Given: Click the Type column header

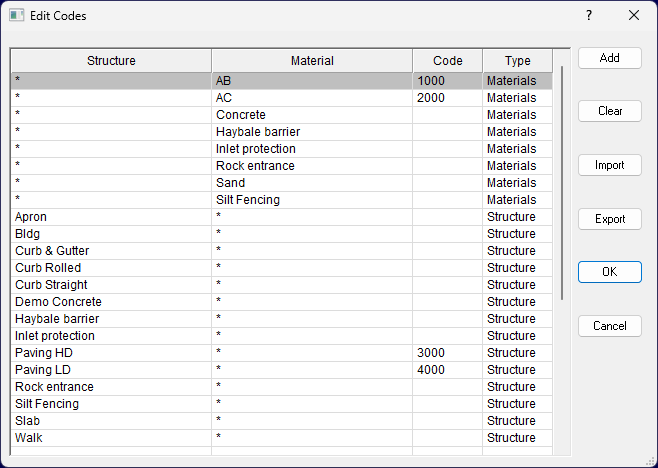Looking at the screenshot, I should point(517,61).
